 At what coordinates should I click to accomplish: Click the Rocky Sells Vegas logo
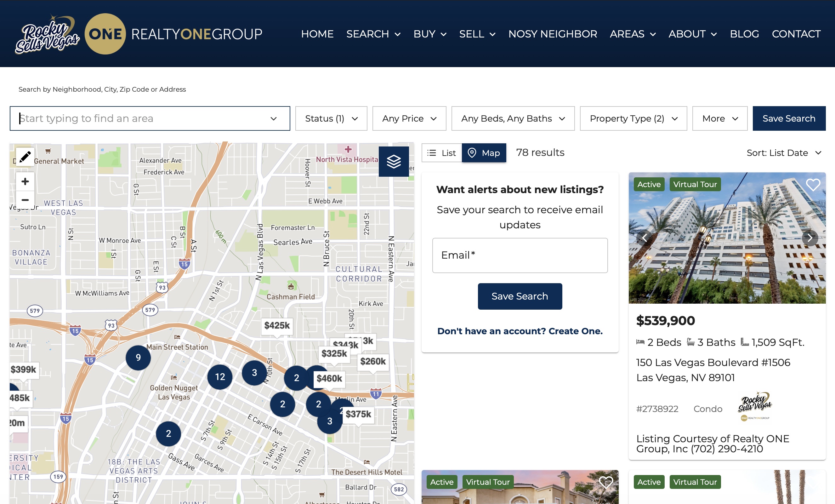(47, 34)
